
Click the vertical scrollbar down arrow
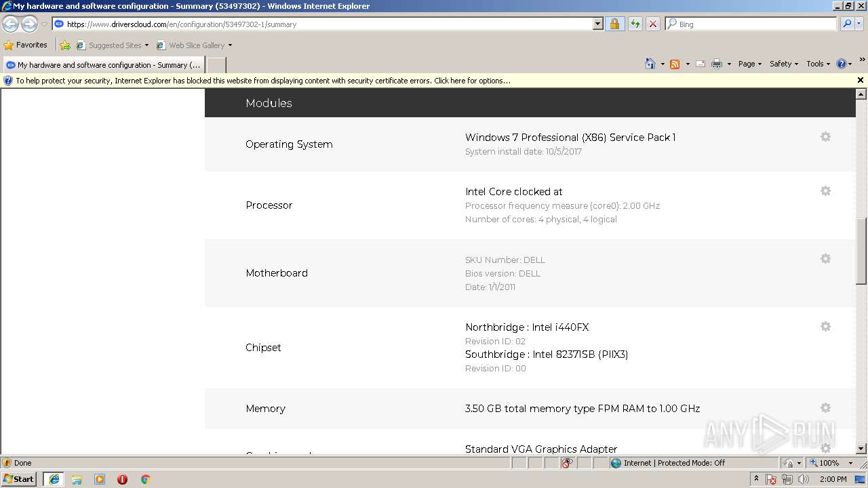point(861,449)
